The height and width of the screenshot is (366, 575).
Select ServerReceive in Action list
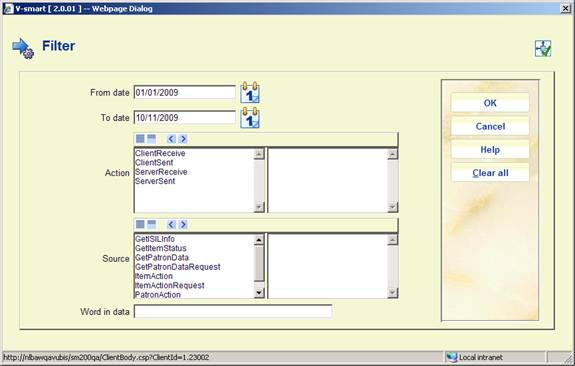click(161, 172)
